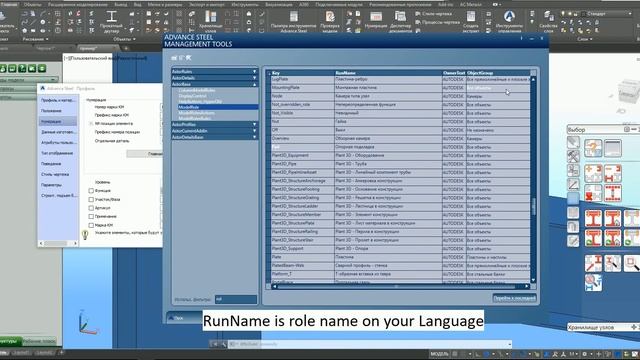
Task: Click the pin icon of Хранилище узлов panel
Action: click(x=634, y=327)
